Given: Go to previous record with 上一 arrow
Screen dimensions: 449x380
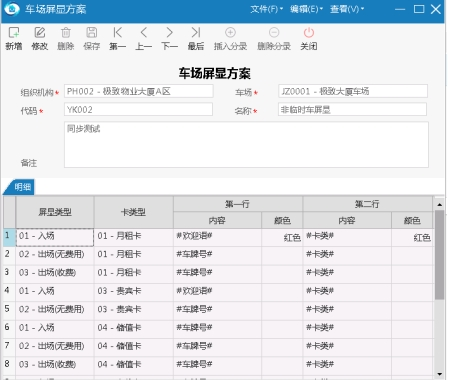Looking at the screenshot, I should click(x=144, y=33).
